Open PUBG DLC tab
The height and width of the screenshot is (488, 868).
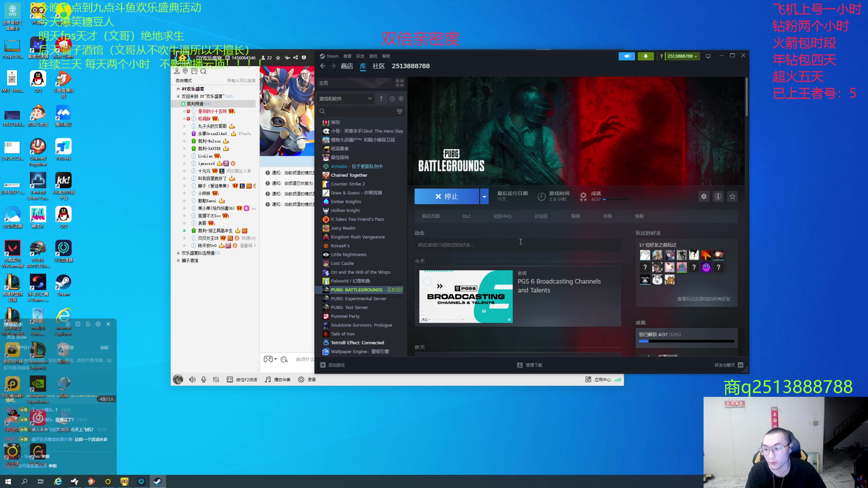(x=467, y=216)
